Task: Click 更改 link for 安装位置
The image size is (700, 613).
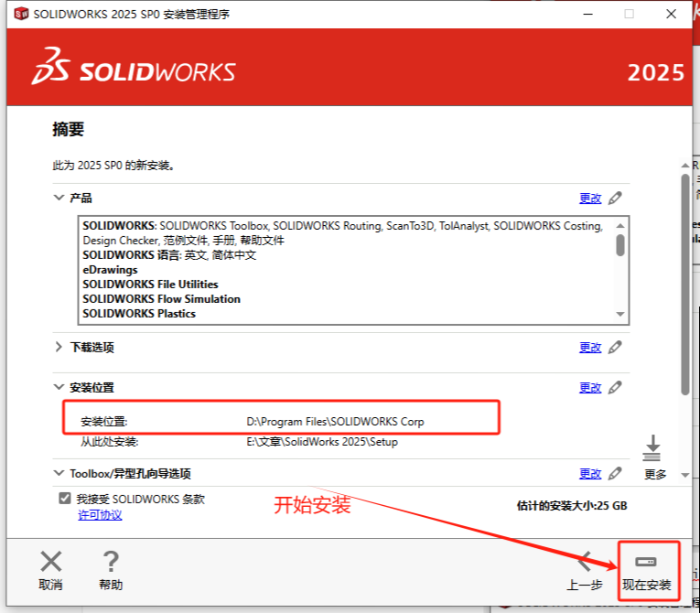Action: coord(590,388)
